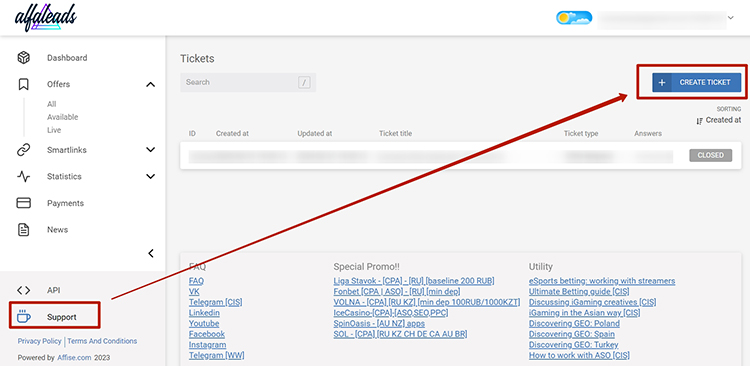Select the Available offers submenu item

pyautogui.click(x=63, y=117)
